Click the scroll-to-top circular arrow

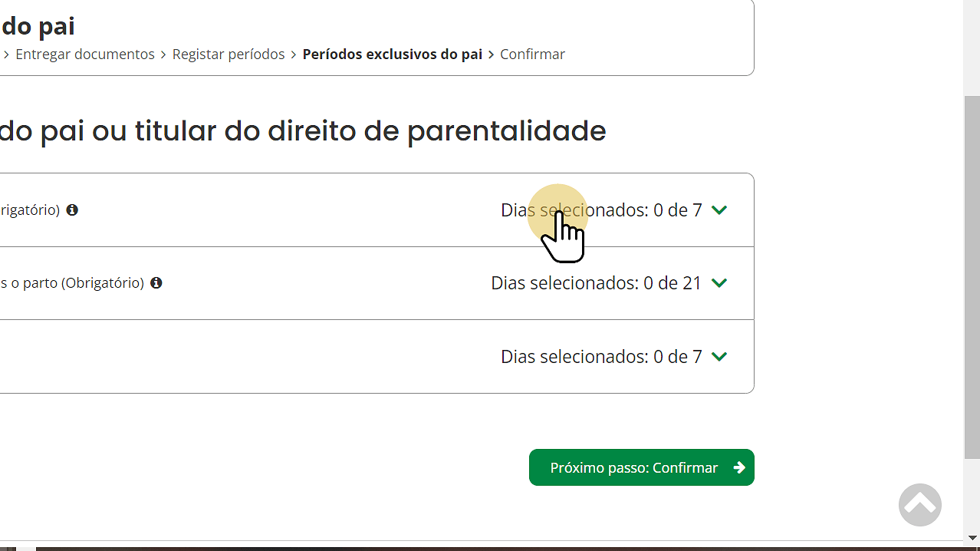pyautogui.click(x=919, y=504)
